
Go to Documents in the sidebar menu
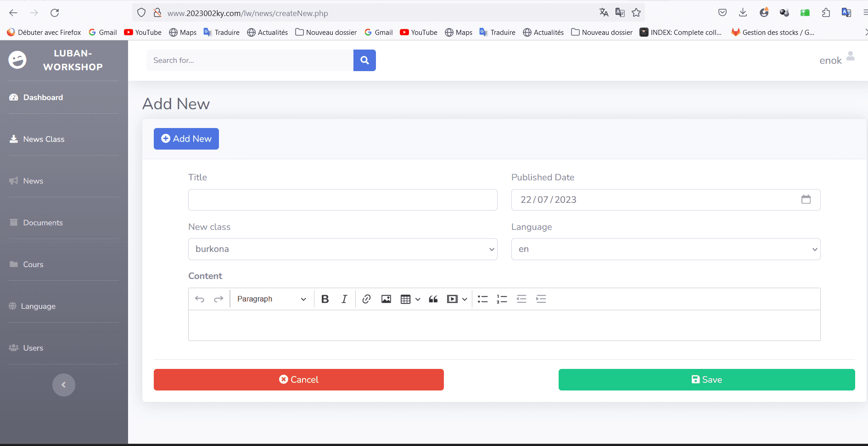click(43, 223)
